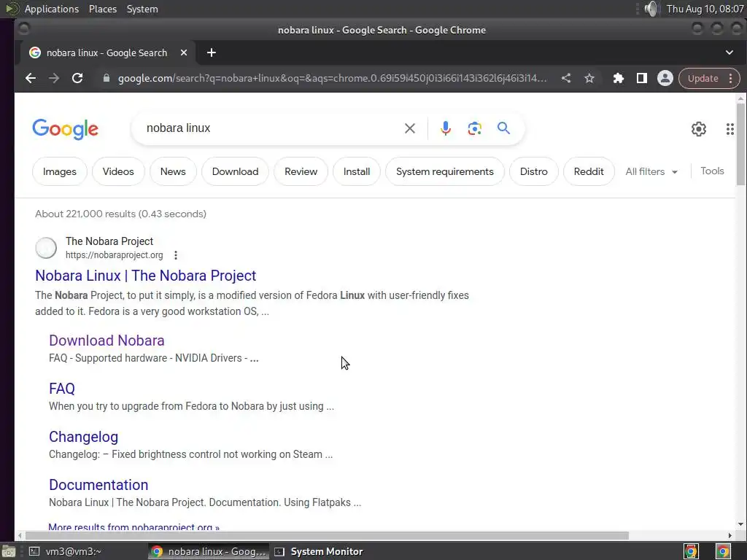This screenshot has width=747, height=560.
Task: Select the Download filter chip
Action: 236,171
